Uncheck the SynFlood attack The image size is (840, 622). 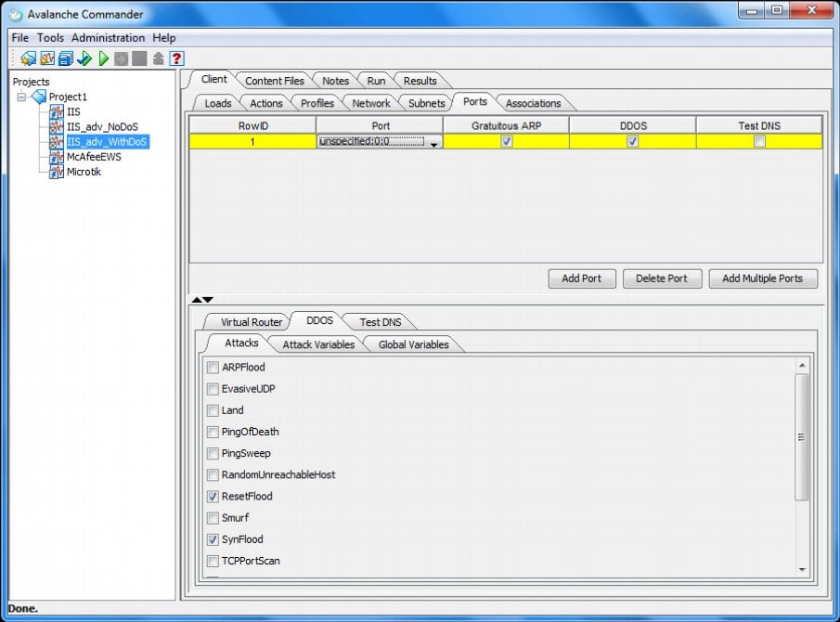coord(213,539)
